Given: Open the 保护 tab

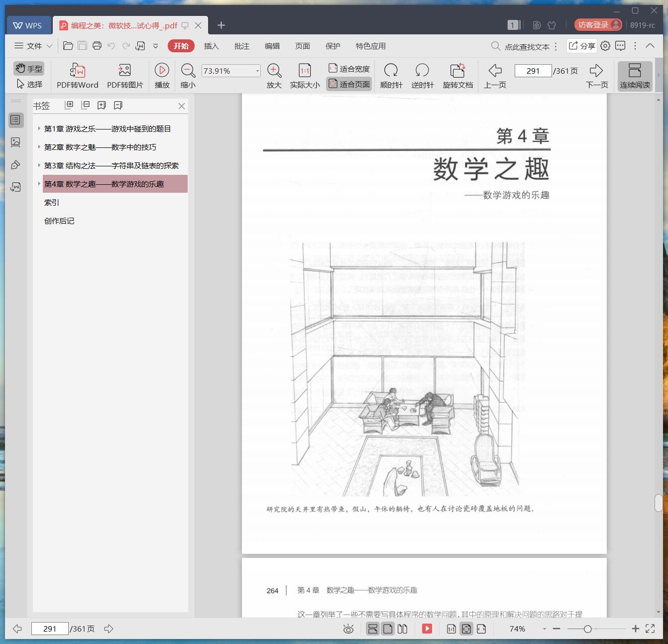Looking at the screenshot, I should click(333, 46).
